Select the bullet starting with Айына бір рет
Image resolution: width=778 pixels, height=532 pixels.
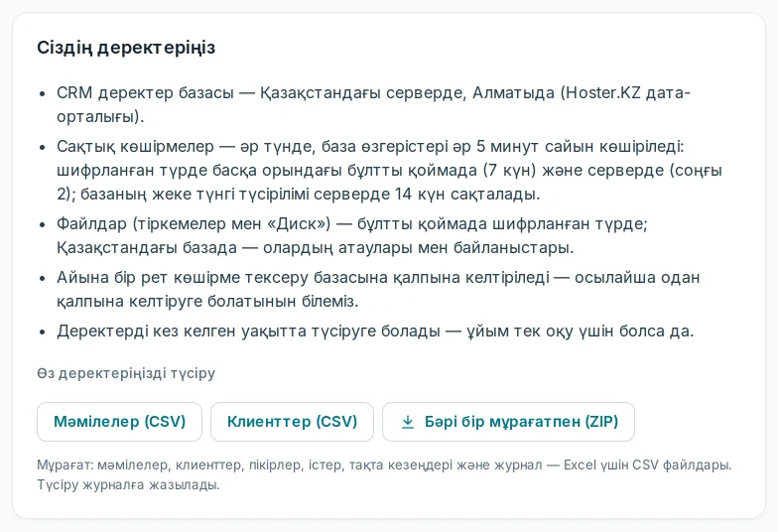point(378,290)
